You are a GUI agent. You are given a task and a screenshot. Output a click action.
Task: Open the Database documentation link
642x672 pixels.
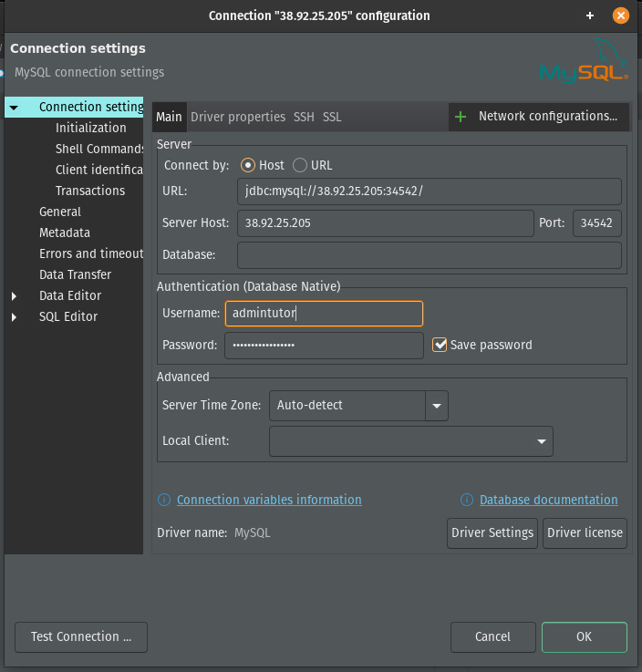(549, 500)
